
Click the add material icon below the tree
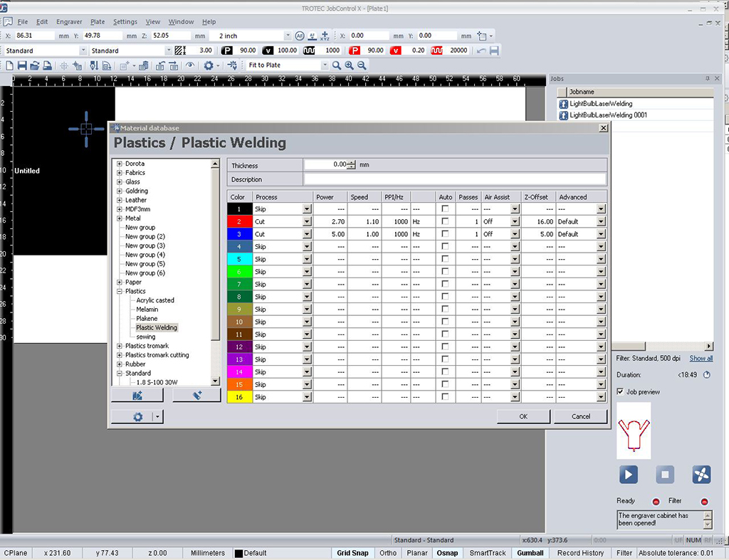[x=137, y=396]
